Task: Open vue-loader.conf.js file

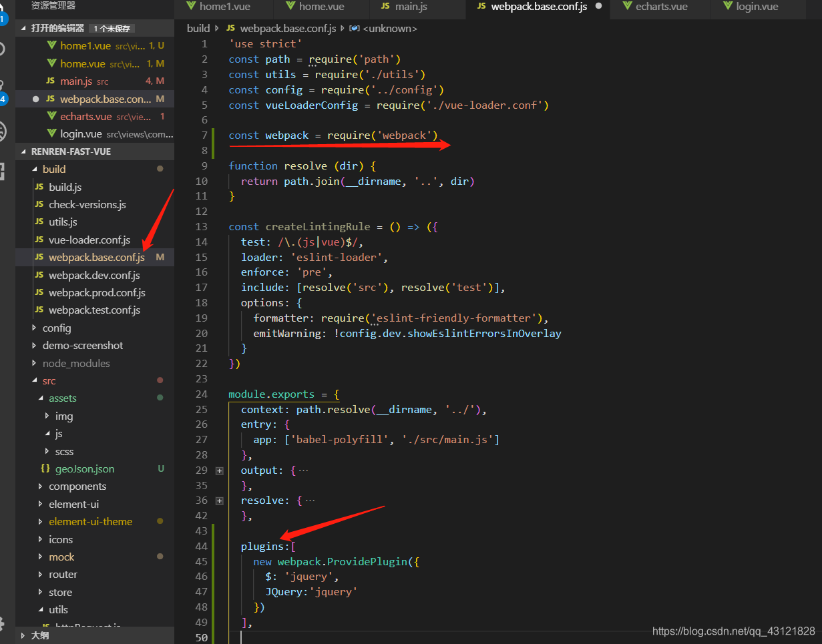Action: pyautogui.click(x=89, y=240)
